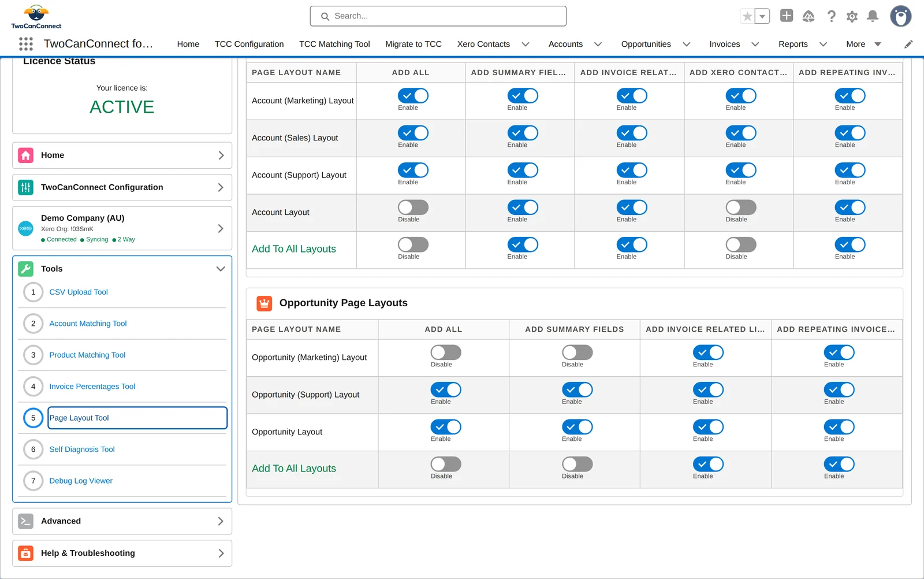Viewport: 924px width, 579px height.
Task: Open the user profile avatar
Action: point(900,16)
